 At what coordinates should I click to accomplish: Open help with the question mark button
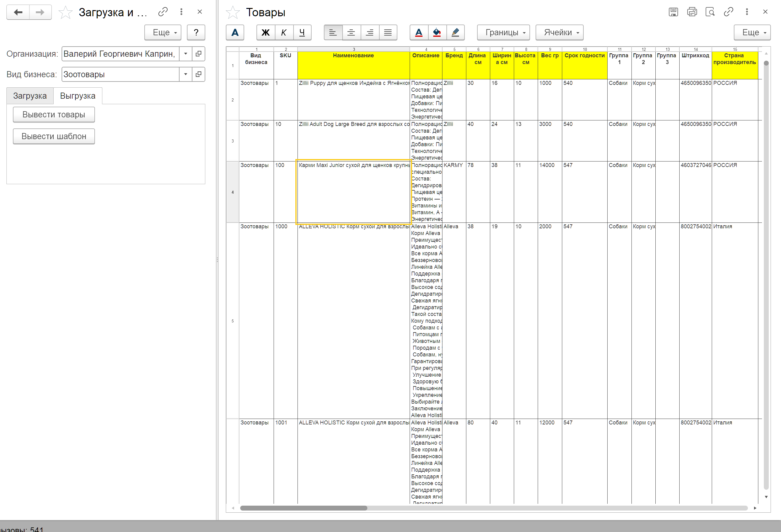[x=196, y=32]
